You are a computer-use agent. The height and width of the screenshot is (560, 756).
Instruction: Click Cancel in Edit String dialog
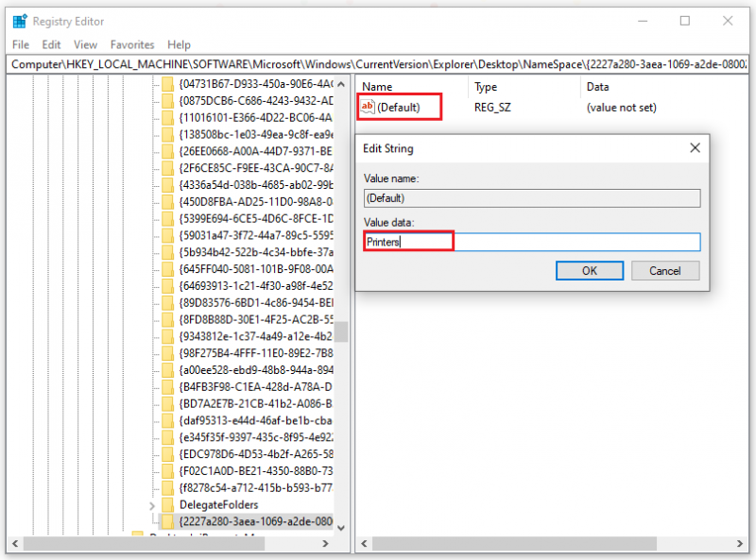[x=665, y=270]
